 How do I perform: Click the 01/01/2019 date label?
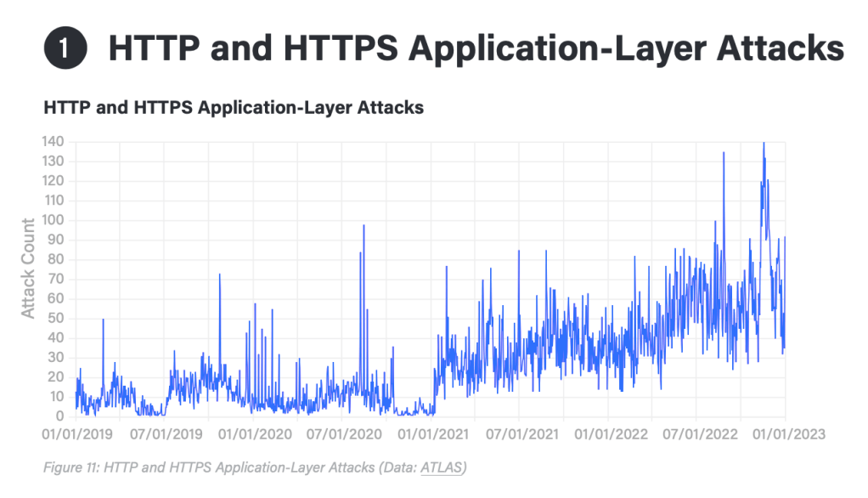point(77,433)
